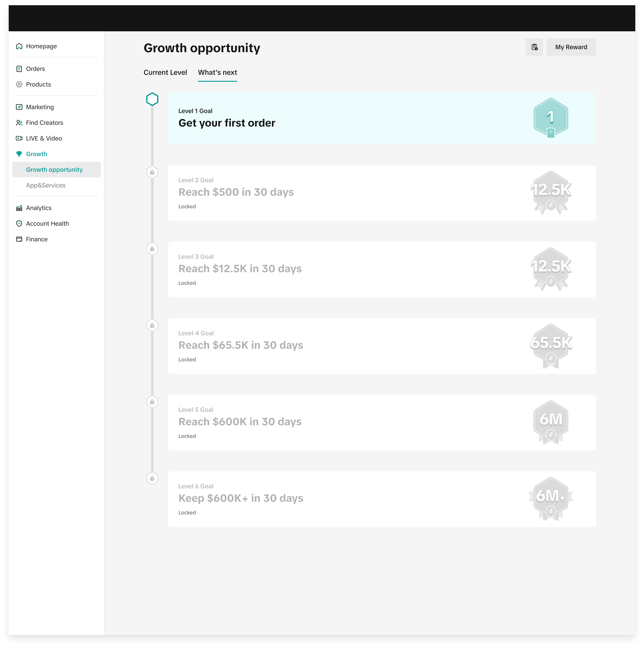Select the What's next tab
Image resolution: width=644 pixels, height=647 pixels.
[x=217, y=72]
